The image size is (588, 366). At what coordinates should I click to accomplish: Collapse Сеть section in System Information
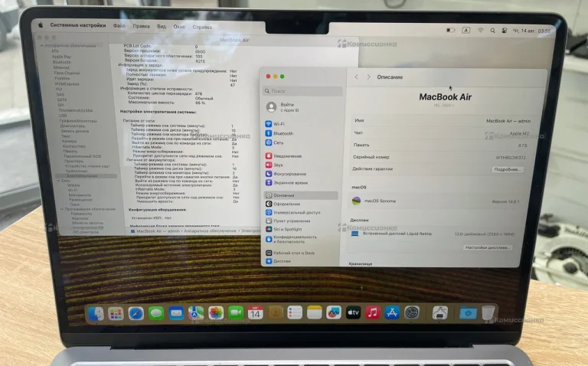coord(58,181)
